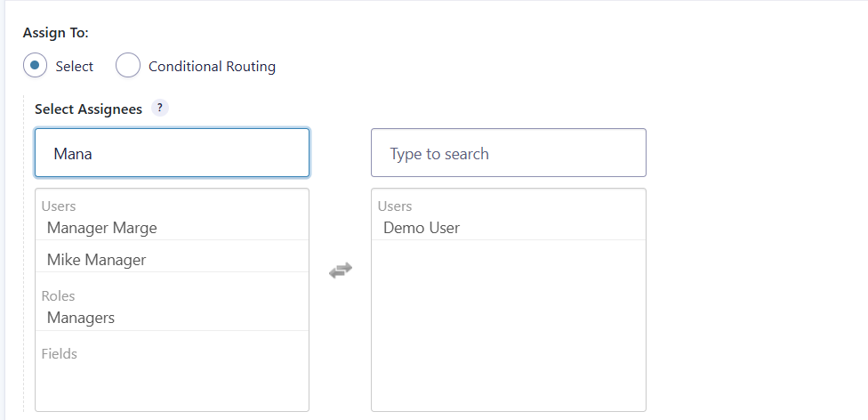Click the help question mark icon
This screenshot has height=420, width=868.
(159, 108)
